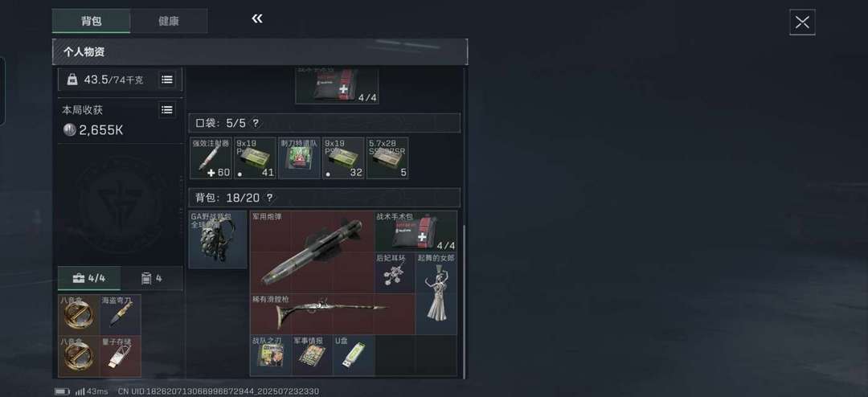
Task: Select the GA野战背包 backpack icon
Action: pos(218,239)
